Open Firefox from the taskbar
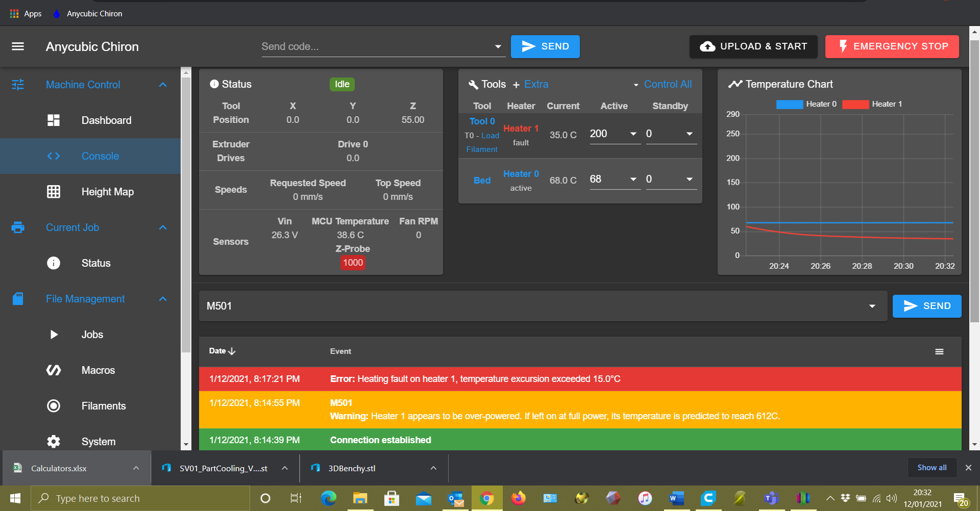 point(518,498)
